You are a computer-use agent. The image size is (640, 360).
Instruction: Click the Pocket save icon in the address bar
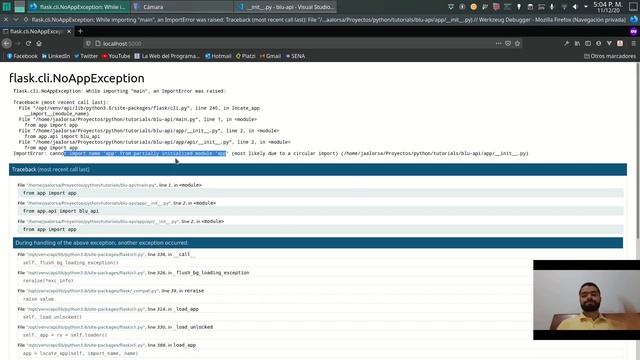coord(508,43)
